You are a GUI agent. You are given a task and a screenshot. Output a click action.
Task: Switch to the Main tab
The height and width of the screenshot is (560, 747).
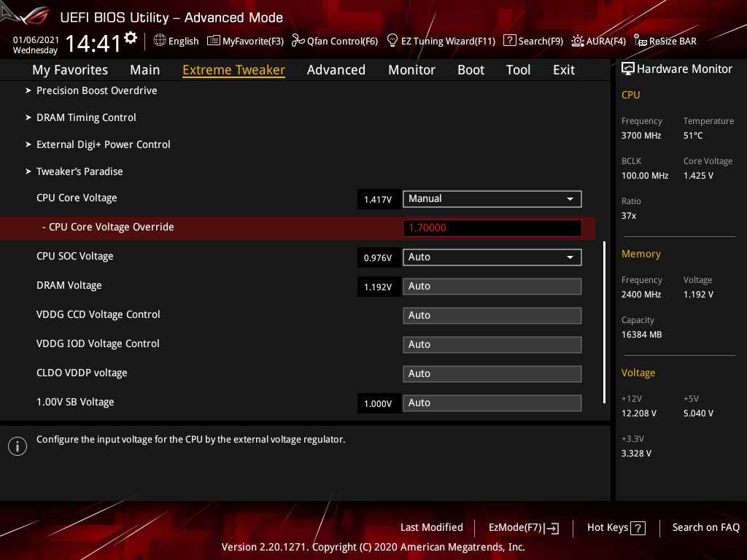point(145,70)
